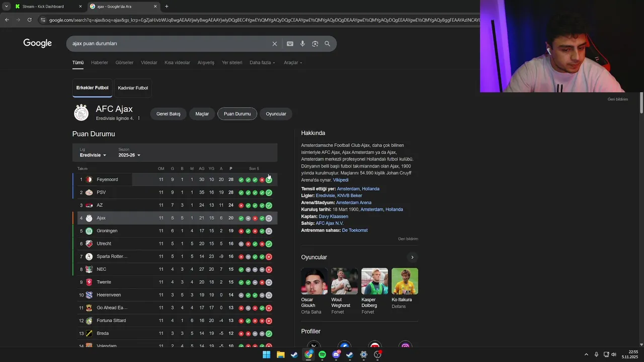Open File Explorer from the taskbar
The image size is (644, 362).
280,354
